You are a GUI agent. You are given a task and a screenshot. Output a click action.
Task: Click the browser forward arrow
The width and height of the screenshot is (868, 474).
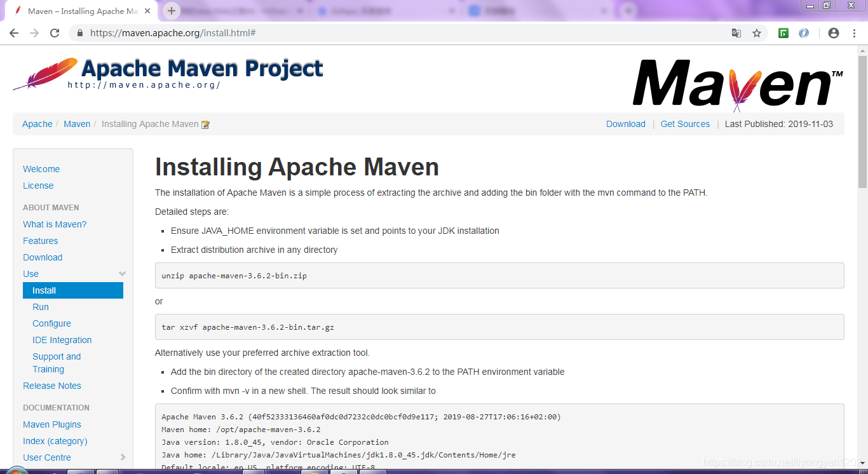tap(34, 33)
